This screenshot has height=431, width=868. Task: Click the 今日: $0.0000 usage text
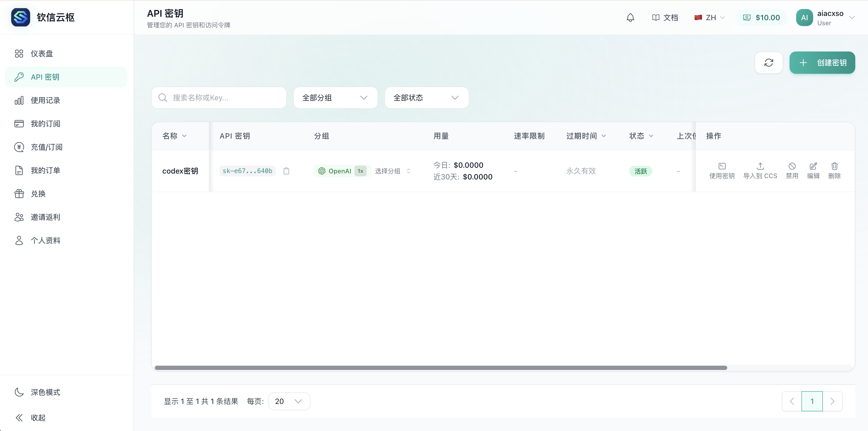click(x=458, y=165)
